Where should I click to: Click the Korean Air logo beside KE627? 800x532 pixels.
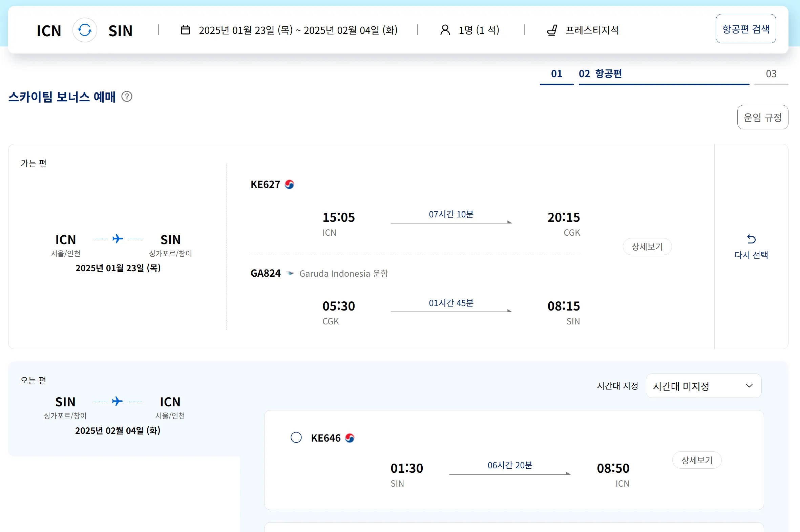[289, 184]
